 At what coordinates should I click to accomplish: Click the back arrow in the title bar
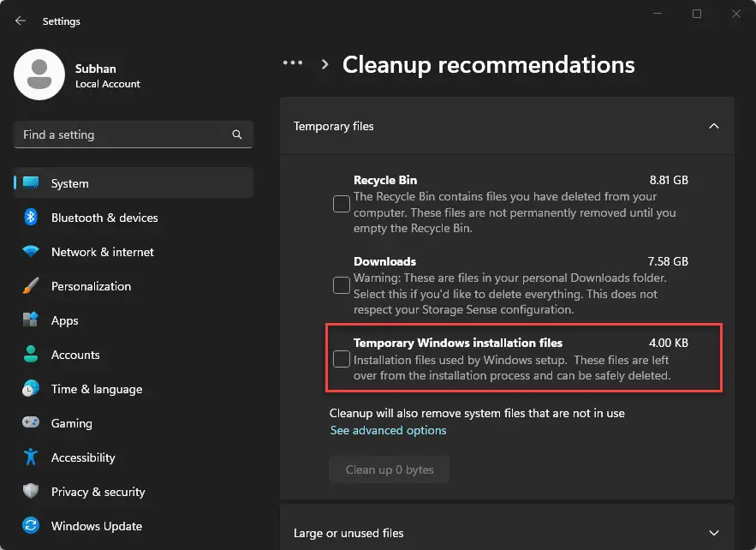point(19,21)
